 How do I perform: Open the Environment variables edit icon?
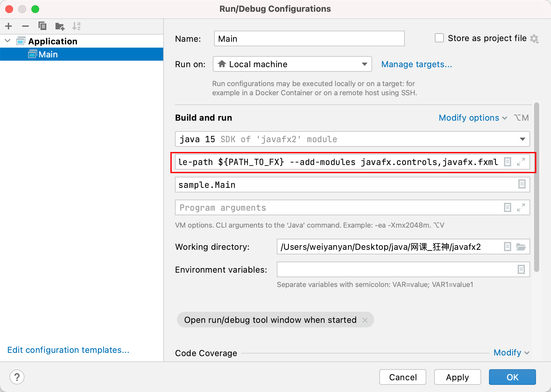click(x=521, y=269)
